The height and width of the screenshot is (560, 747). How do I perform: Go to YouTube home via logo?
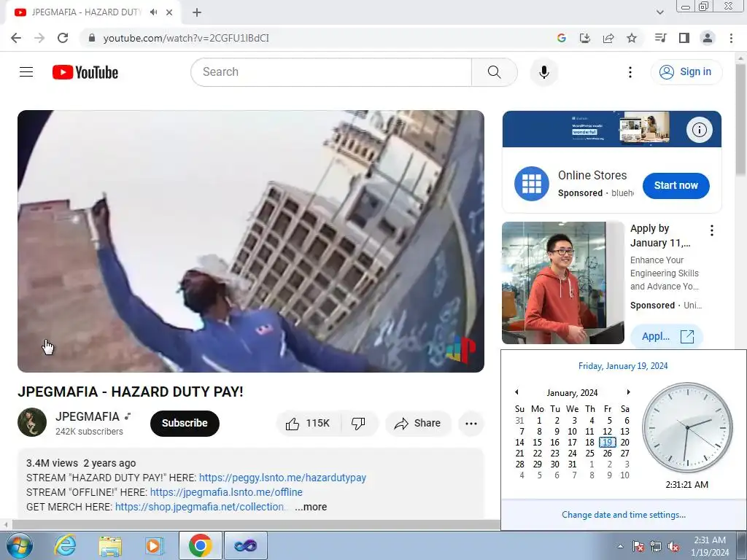[x=85, y=72]
